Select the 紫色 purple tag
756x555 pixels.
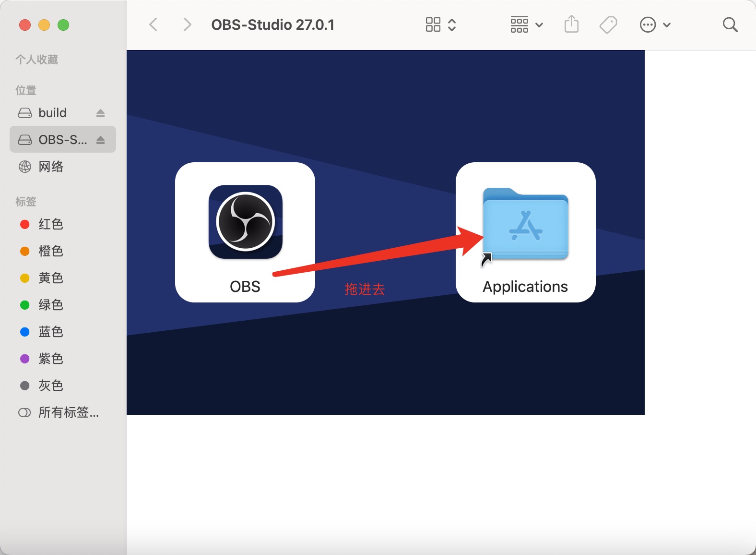pos(50,359)
